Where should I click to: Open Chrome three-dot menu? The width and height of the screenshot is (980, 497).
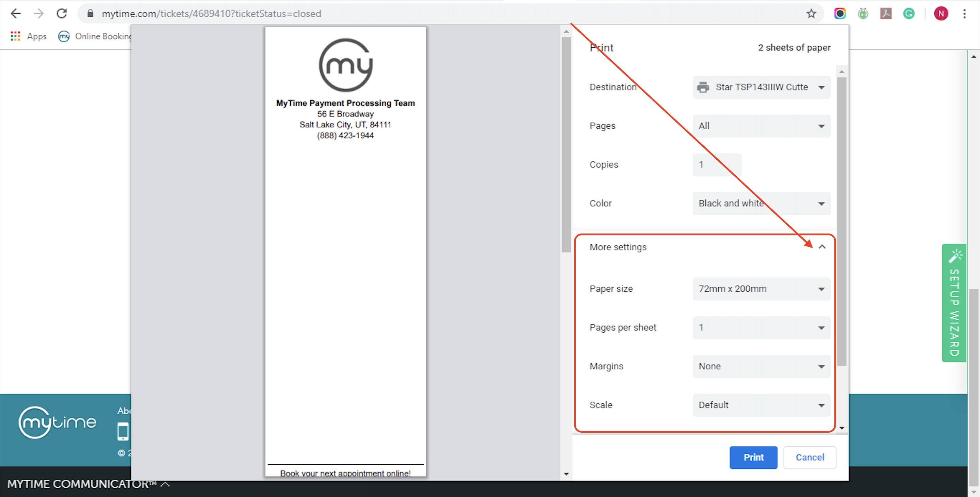964,14
